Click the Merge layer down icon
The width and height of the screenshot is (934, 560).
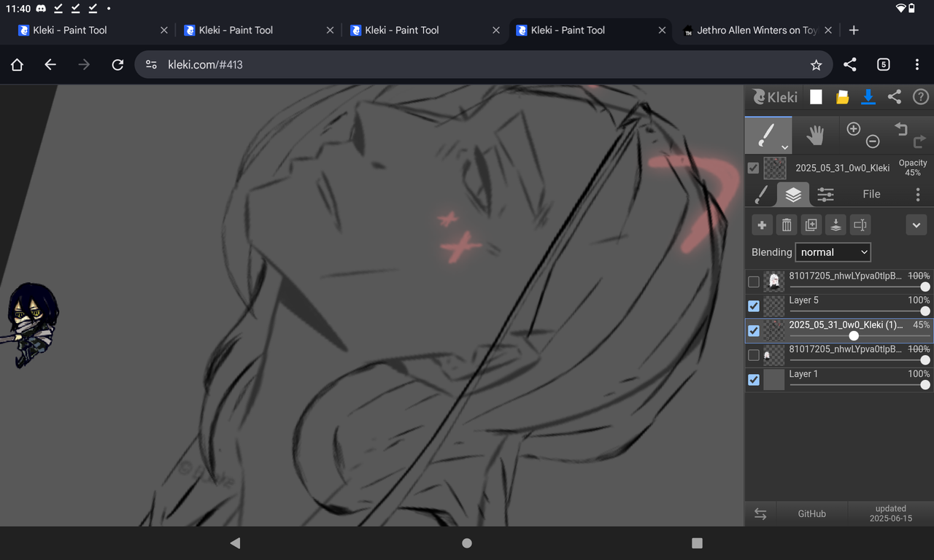(835, 225)
